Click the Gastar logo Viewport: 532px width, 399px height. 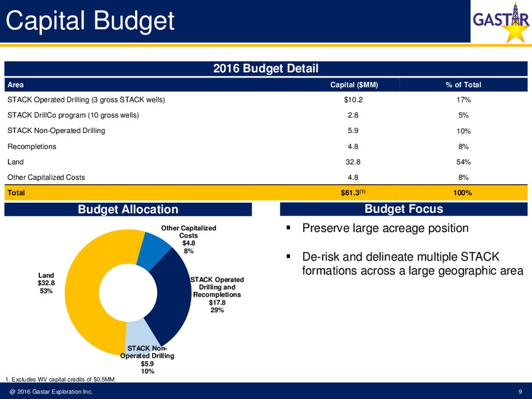tap(501, 22)
